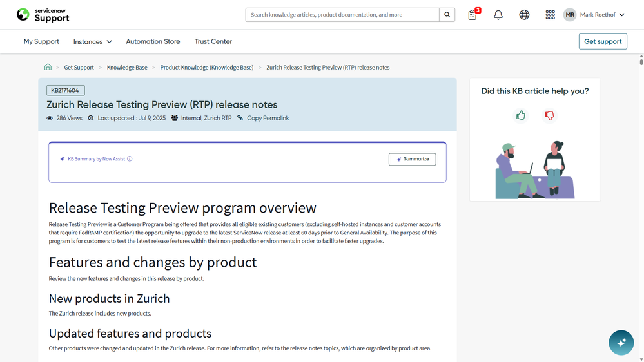
Task: Click the MR user avatar
Action: [570, 15]
